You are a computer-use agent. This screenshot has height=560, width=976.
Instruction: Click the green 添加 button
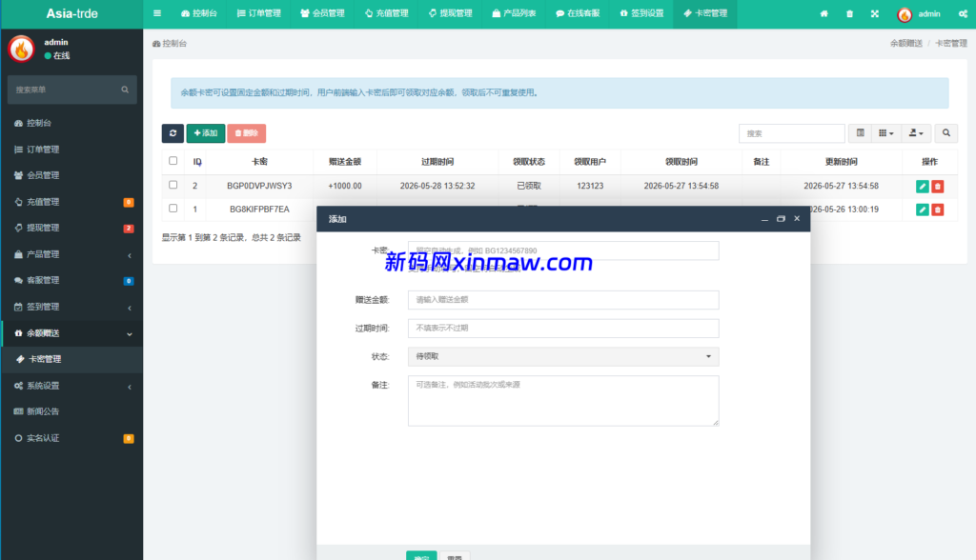[206, 133]
